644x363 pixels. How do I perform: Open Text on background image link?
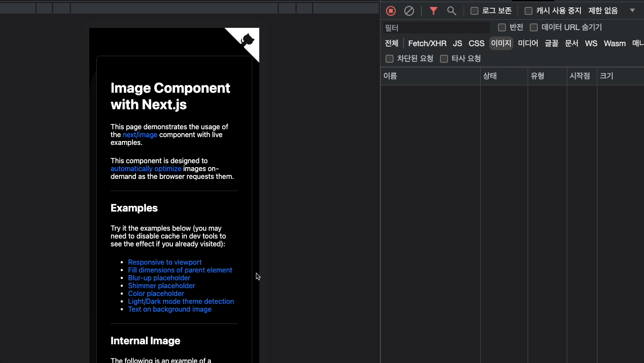(x=169, y=309)
